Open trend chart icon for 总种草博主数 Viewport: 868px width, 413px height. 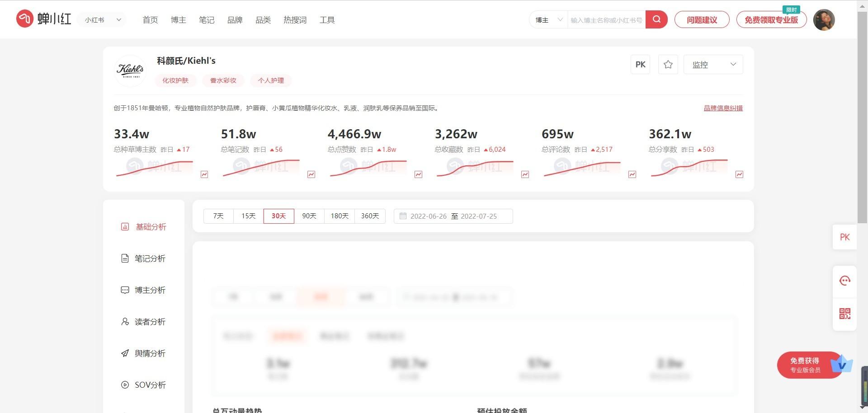[x=204, y=174]
